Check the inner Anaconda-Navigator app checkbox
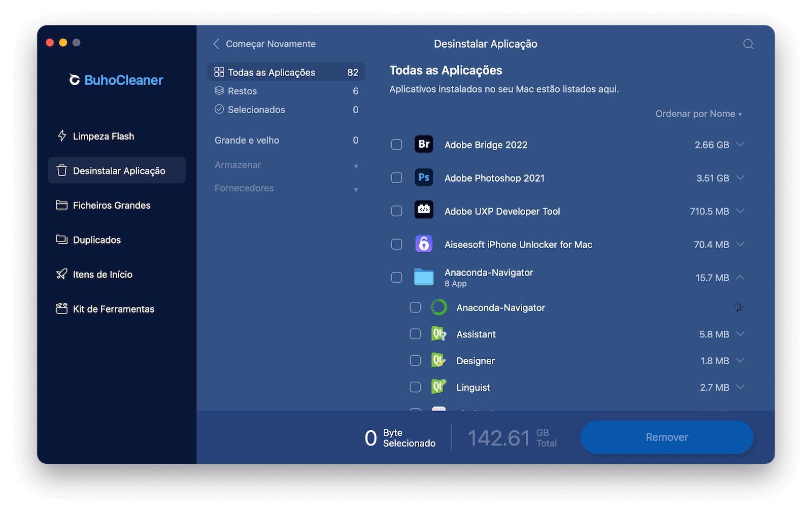The height and width of the screenshot is (513, 812). (x=415, y=307)
